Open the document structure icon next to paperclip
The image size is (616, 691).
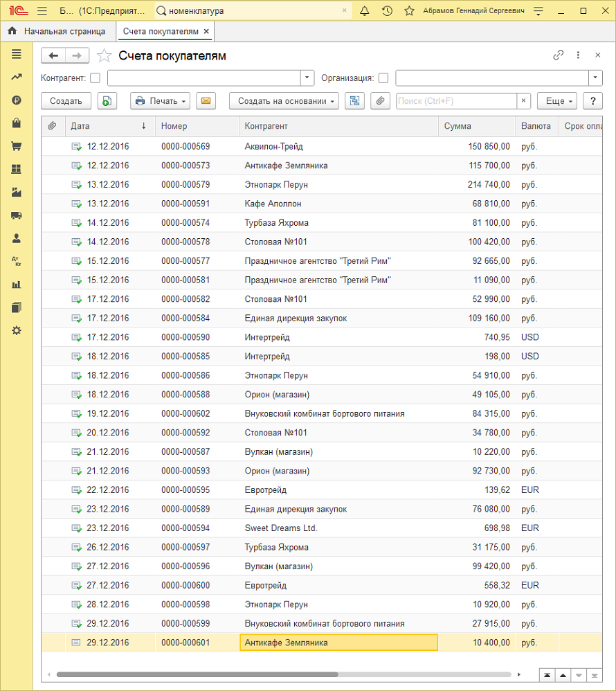[x=355, y=101]
